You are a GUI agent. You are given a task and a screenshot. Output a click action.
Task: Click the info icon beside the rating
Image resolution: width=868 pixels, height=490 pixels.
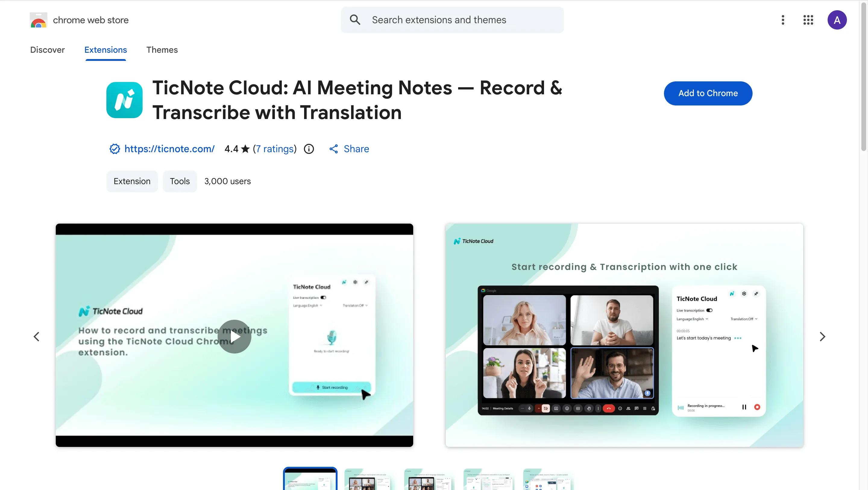click(x=309, y=149)
